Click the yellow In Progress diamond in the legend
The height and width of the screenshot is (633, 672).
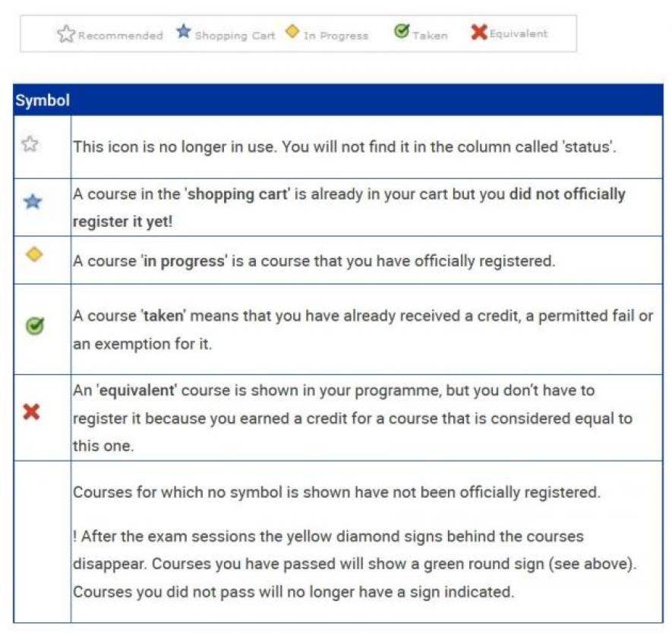(292, 33)
